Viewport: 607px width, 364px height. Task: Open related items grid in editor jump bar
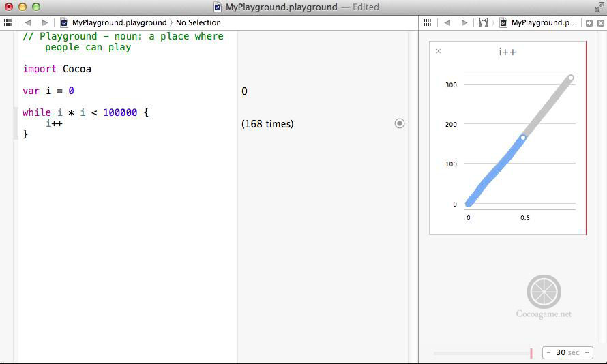click(8, 22)
